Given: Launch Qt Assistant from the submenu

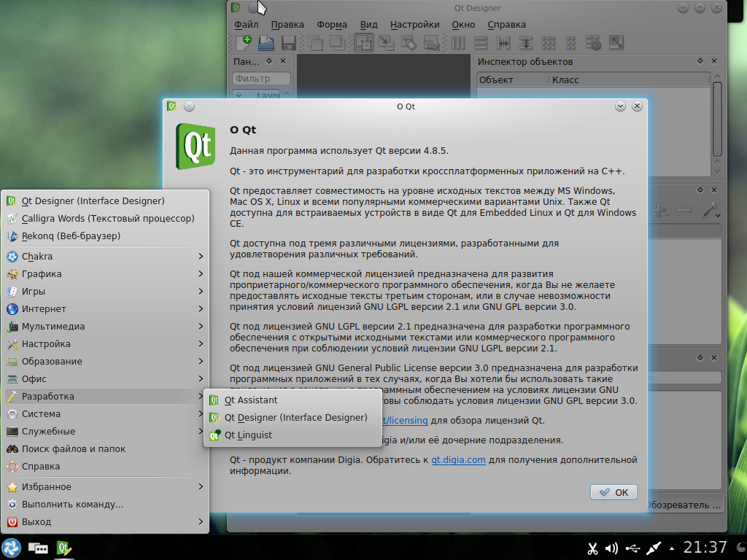Looking at the screenshot, I should pos(293,400).
